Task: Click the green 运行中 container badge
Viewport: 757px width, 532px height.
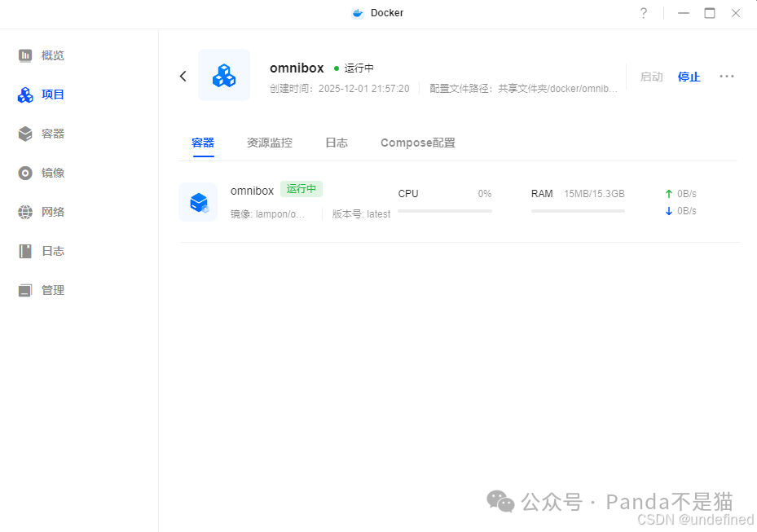Action: click(x=301, y=189)
